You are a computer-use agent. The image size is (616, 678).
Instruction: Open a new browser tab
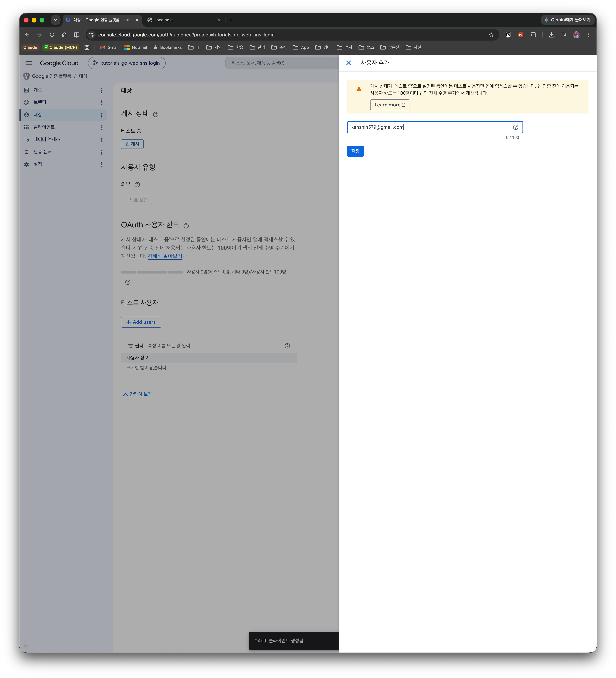231,20
